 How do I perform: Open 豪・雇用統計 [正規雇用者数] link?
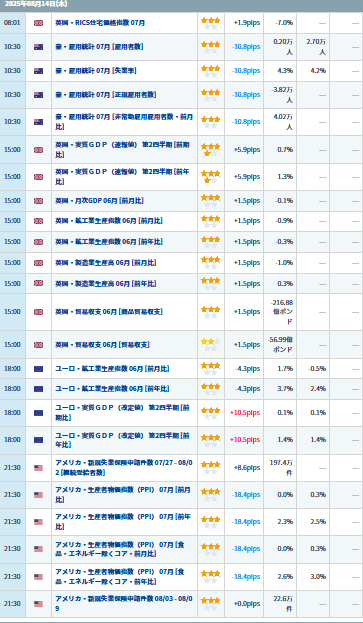point(106,95)
